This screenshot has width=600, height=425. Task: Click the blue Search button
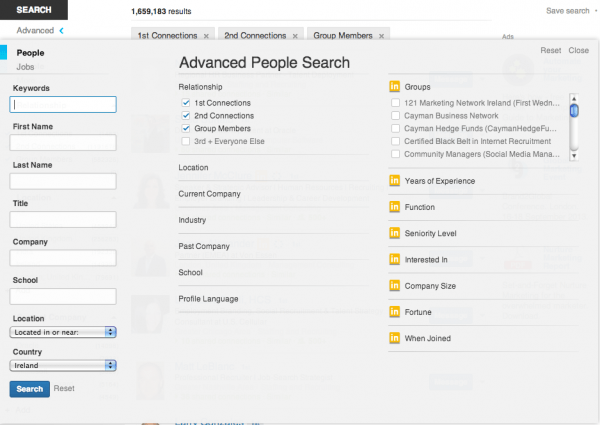29,389
